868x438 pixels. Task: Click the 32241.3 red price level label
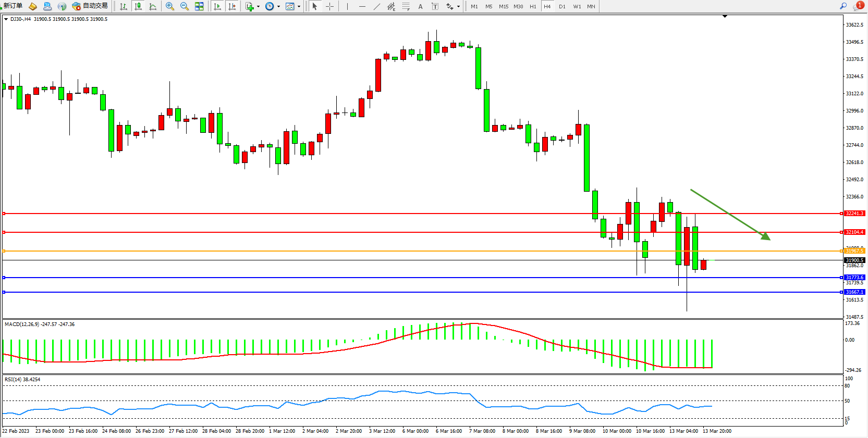[x=854, y=214]
